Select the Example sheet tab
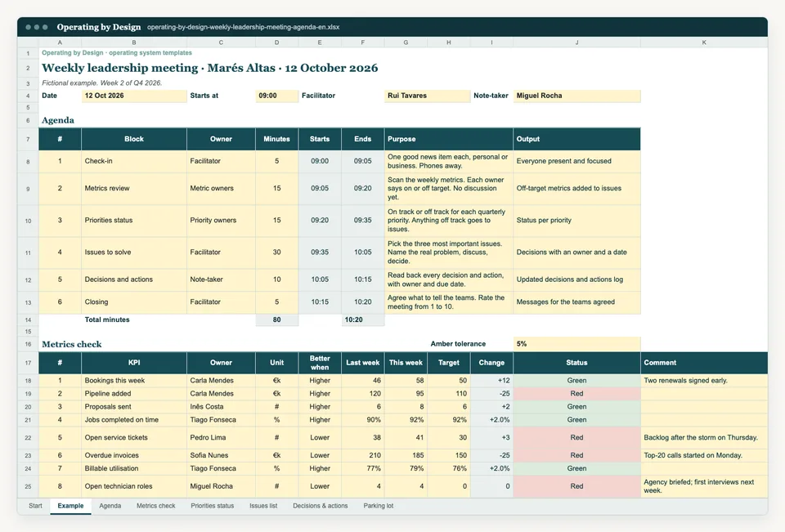 tap(70, 506)
